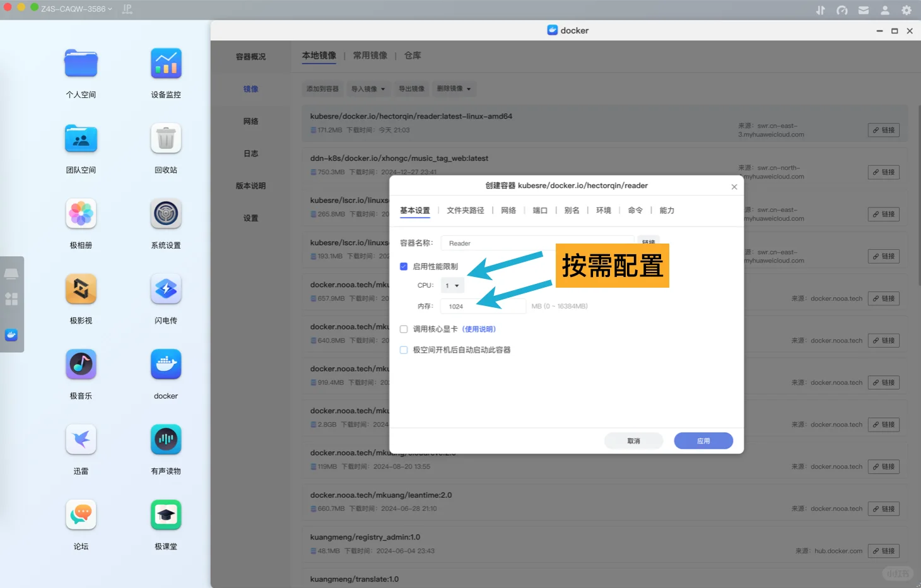Viewport: 921px width, 588px height.
Task: Open the mail messages icon in top bar
Action: pyautogui.click(x=864, y=10)
